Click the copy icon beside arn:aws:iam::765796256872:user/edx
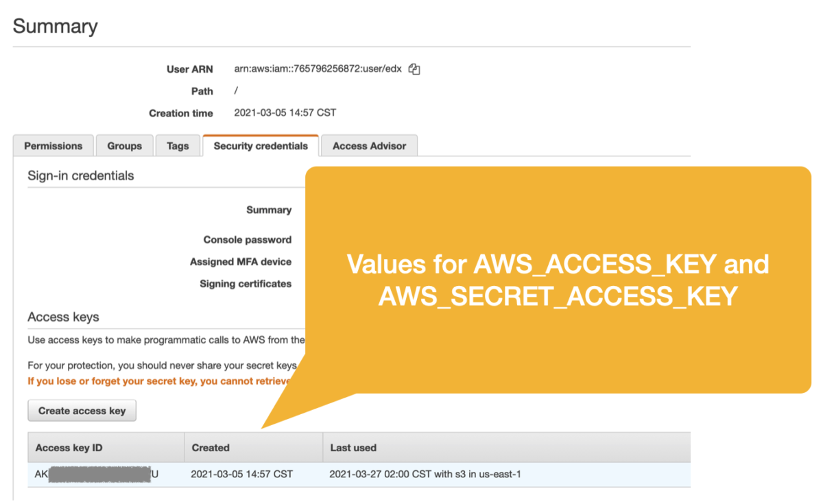Image resolution: width=823 pixels, height=504 pixels. click(414, 69)
